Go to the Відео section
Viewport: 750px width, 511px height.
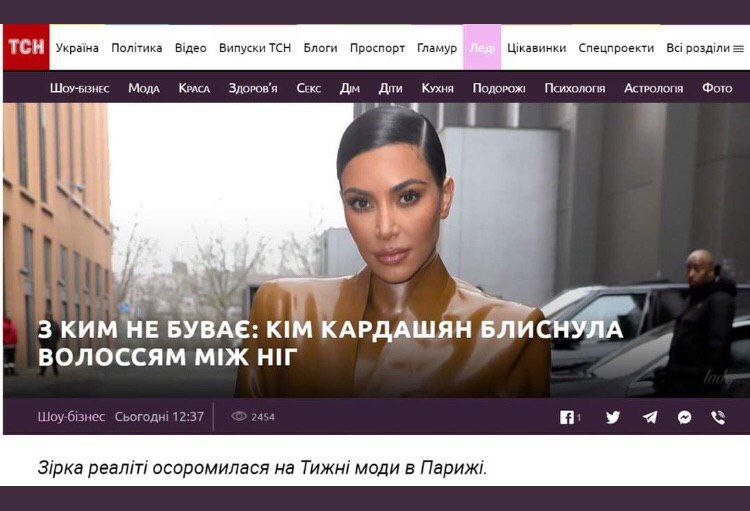click(190, 48)
